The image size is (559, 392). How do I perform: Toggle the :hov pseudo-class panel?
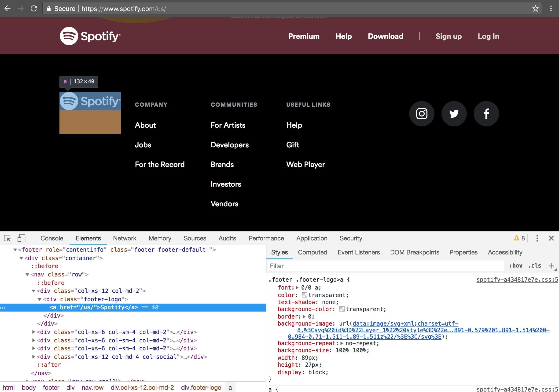pyautogui.click(x=516, y=266)
